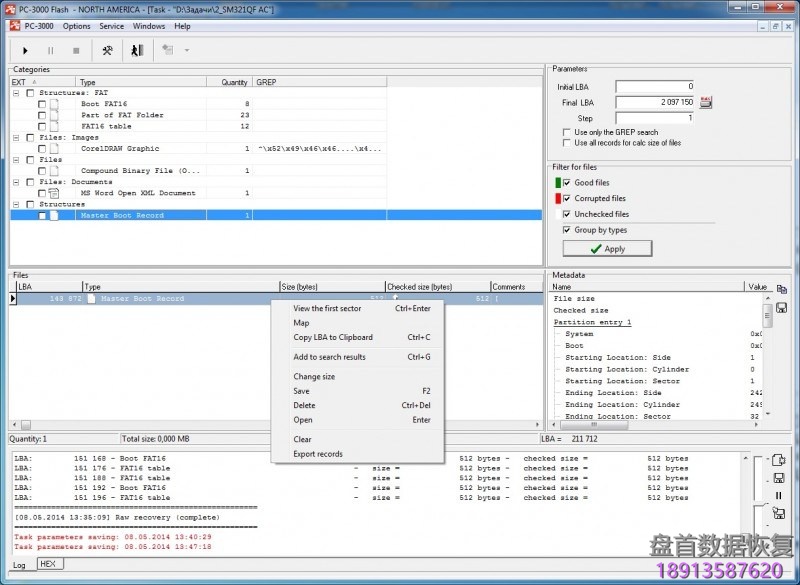Click the Apply button
Screen dimensions: 800x585
pos(607,249)
